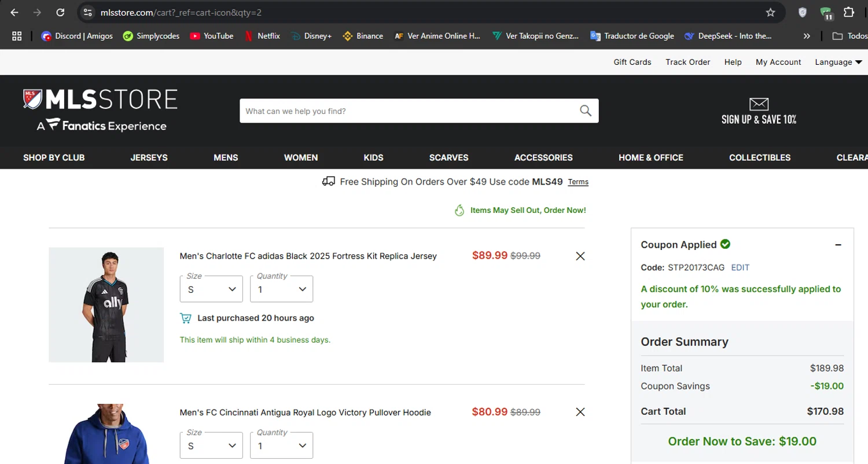
Task: Open the Jerseys menu
Action: (x=149, y=157)
